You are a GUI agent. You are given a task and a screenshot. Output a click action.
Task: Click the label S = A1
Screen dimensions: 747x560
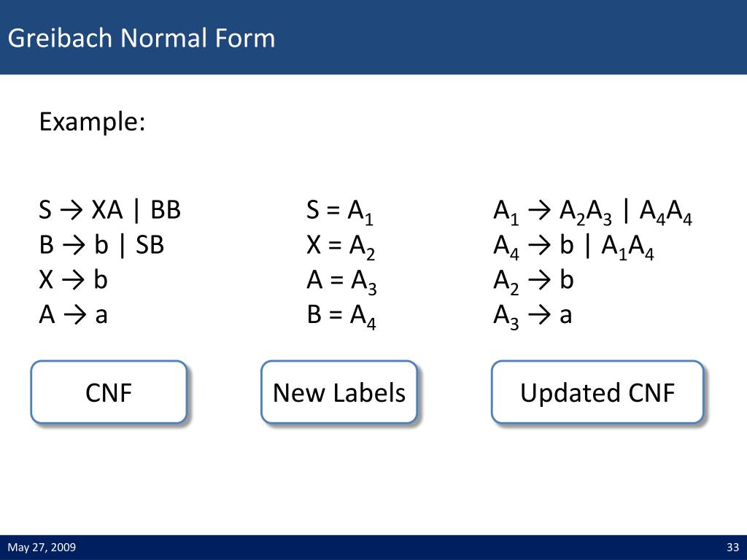[340, 212]
